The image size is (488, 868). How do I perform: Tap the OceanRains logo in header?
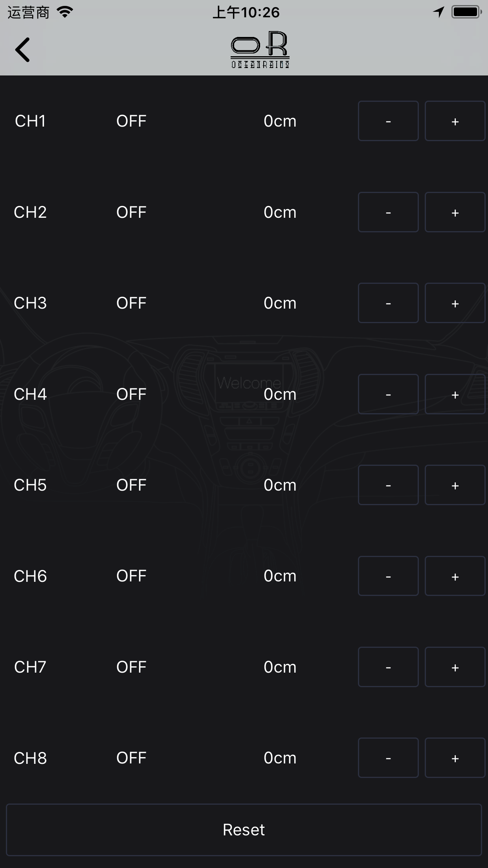[260, 50]
